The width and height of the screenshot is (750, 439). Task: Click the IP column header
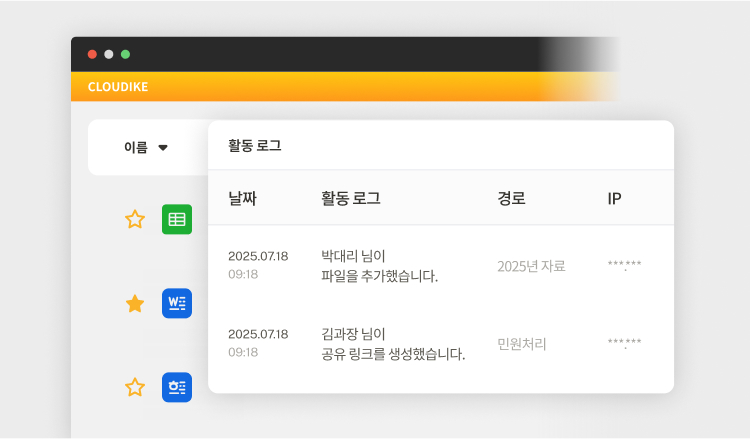click(614, 198)
